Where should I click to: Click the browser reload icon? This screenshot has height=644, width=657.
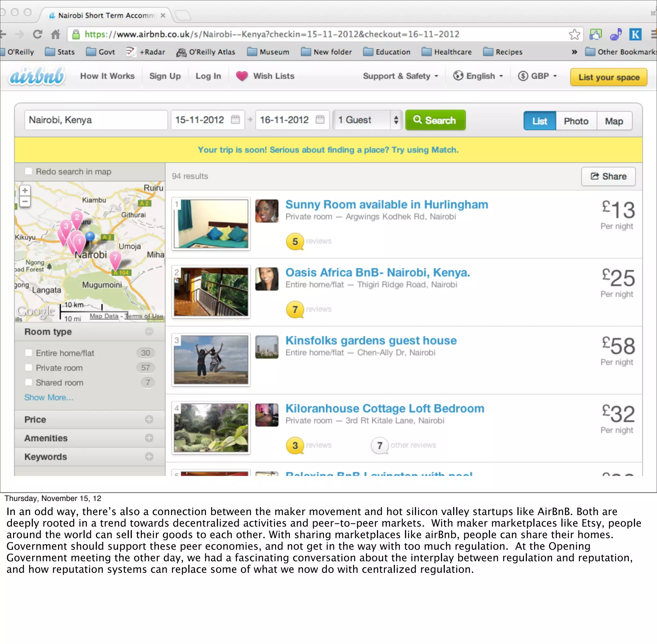point(38,34)
